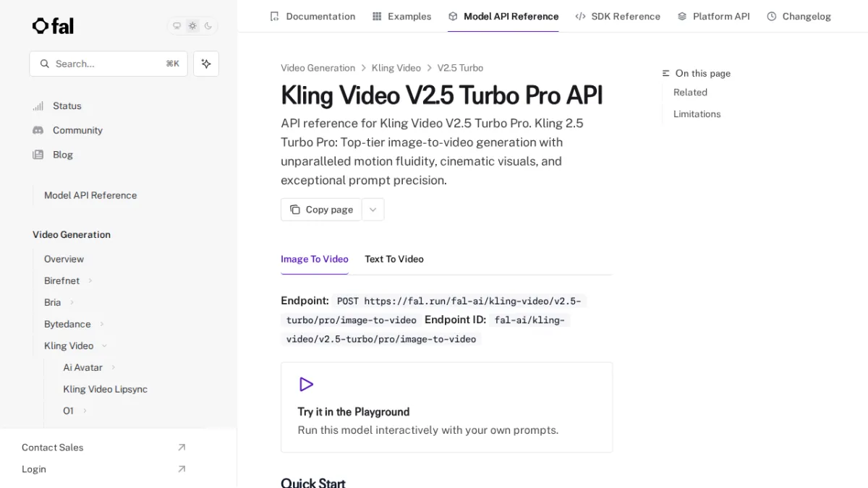The image size is (868, 488).
Task: Open the Changelog tab
Action: (799, 16)
